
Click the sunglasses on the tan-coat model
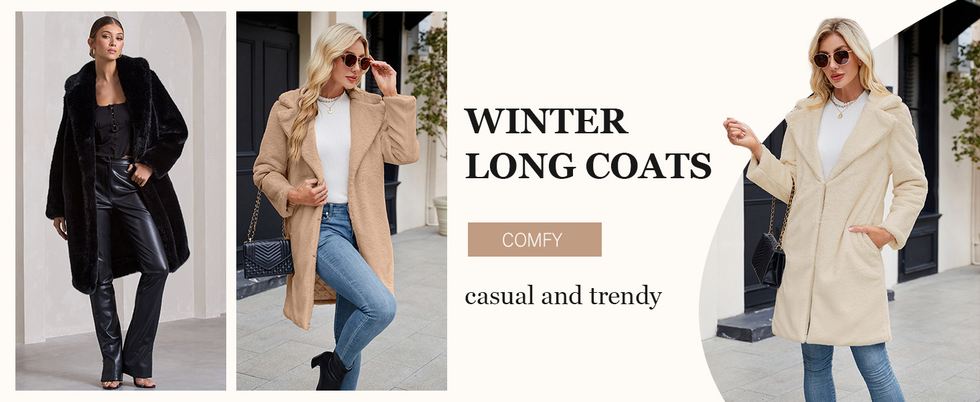click(x=355, y=62)
